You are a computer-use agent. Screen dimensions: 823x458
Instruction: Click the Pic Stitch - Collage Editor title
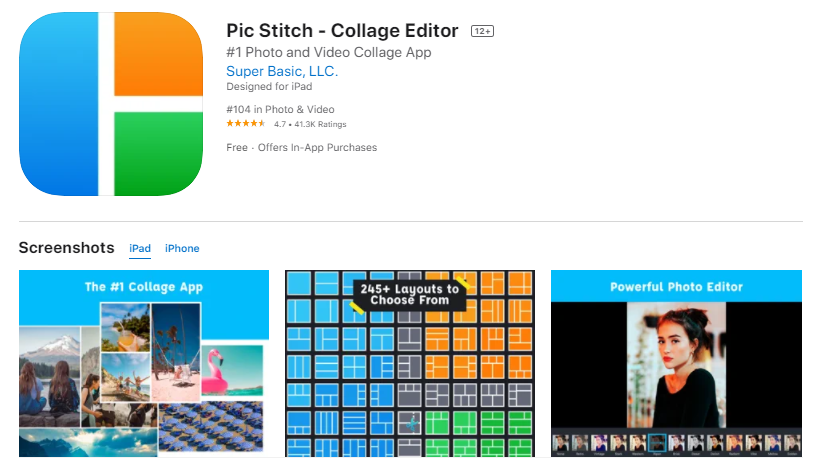pyautogui.click(x=342, y=31)
